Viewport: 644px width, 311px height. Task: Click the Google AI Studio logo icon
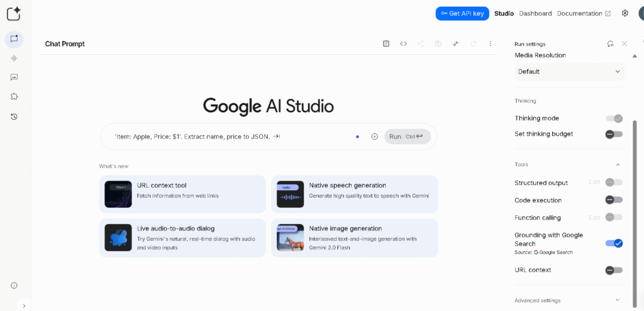coord(14,14)
